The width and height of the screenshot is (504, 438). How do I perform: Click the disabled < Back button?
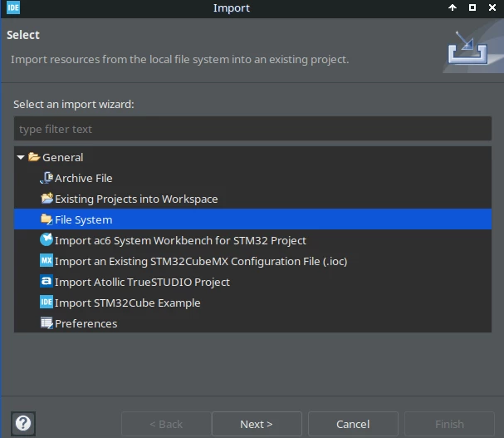click(166, 424)
